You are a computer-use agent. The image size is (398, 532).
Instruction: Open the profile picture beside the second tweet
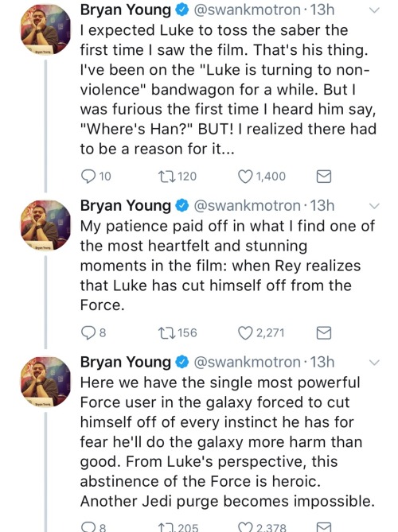point(46,225)
